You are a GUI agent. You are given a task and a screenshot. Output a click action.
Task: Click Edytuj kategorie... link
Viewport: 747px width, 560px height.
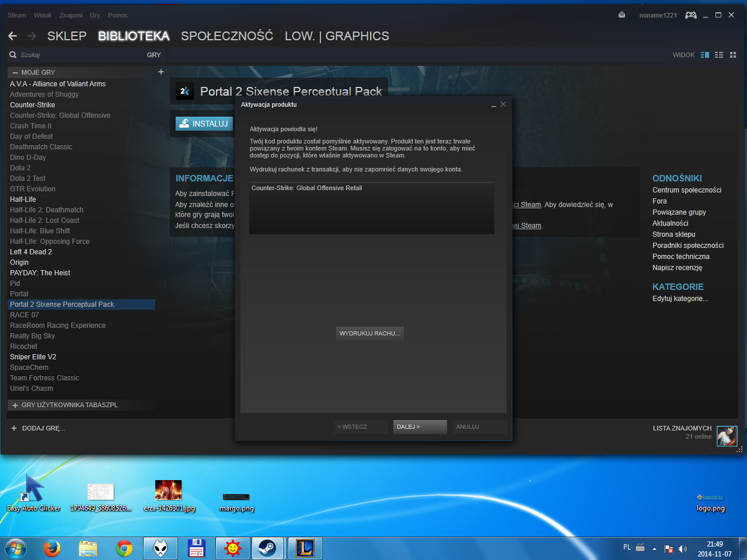click(x=680, y=299)
